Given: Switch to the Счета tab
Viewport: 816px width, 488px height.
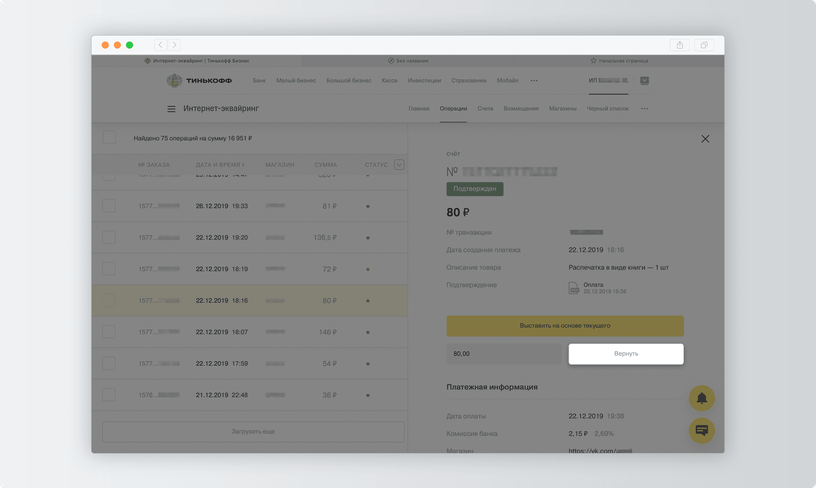Looking at the screenshot, I should coord(485,109).
